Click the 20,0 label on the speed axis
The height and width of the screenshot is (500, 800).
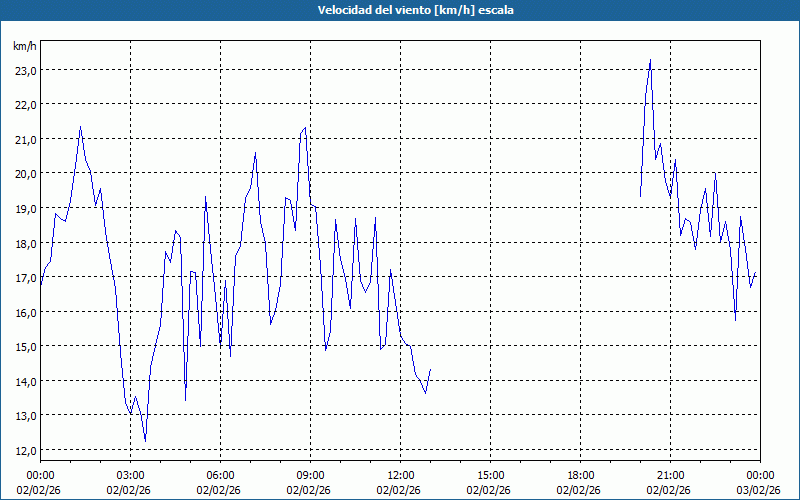(x=25, y=173)
